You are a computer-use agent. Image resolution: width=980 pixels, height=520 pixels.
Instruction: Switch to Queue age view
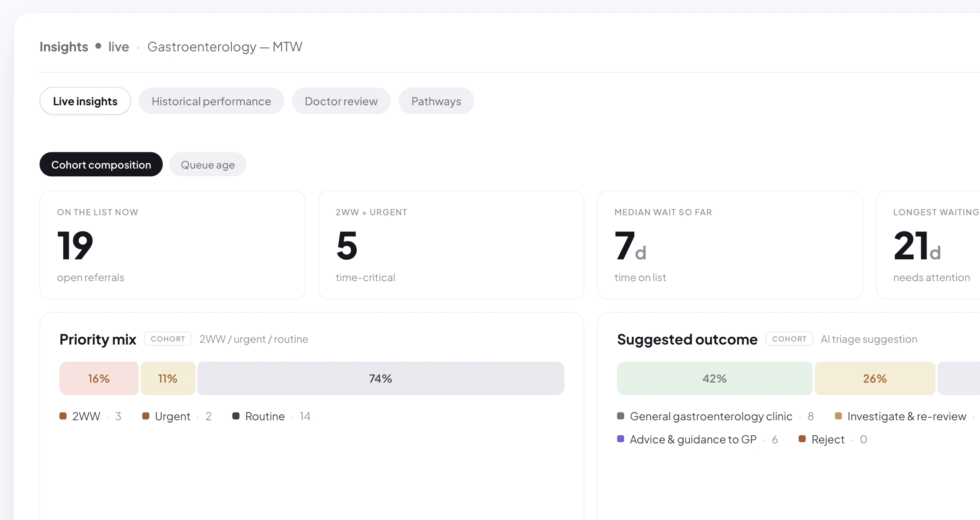(x=208, y=164)
